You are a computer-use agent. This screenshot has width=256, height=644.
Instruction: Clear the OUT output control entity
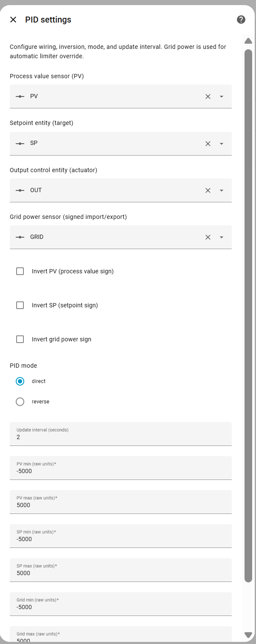point(208,190)
